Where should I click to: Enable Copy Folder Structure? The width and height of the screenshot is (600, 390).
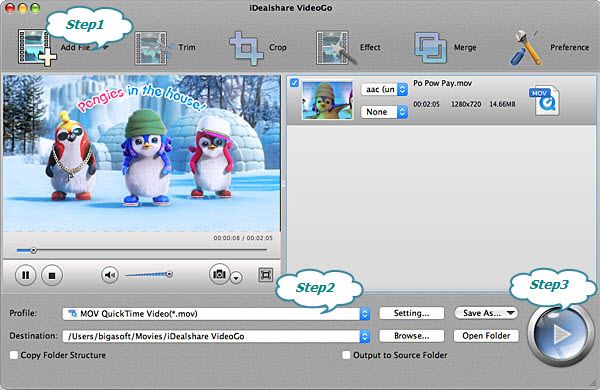[14, 355]
